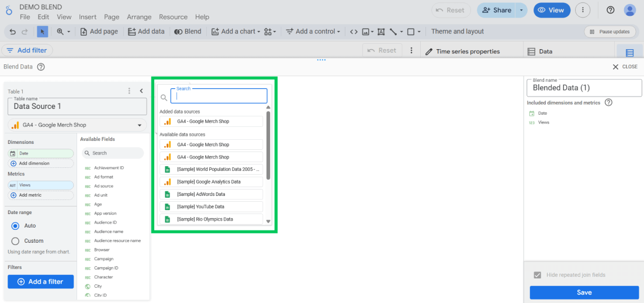Image resolution: width=644 pixels, height=303 pixels.
Task: Open the three-dot options for Table 1
Action: (129, 91)
